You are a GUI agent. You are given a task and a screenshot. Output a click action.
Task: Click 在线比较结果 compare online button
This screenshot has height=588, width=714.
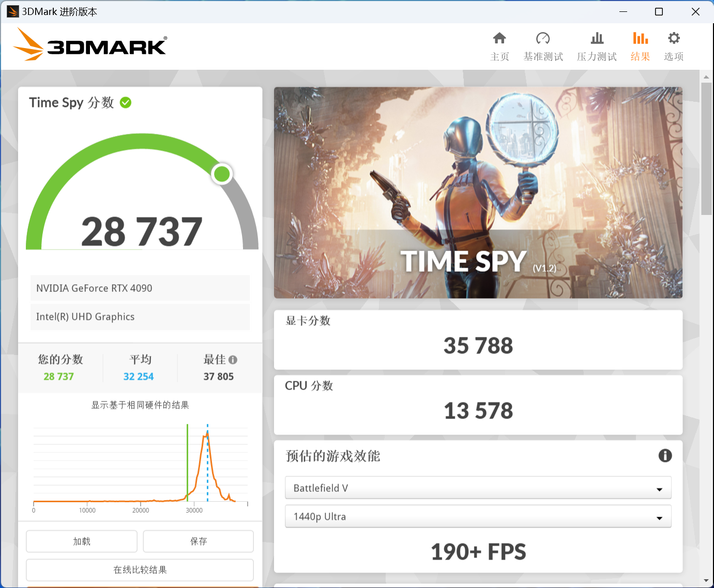tap(140, 569)
